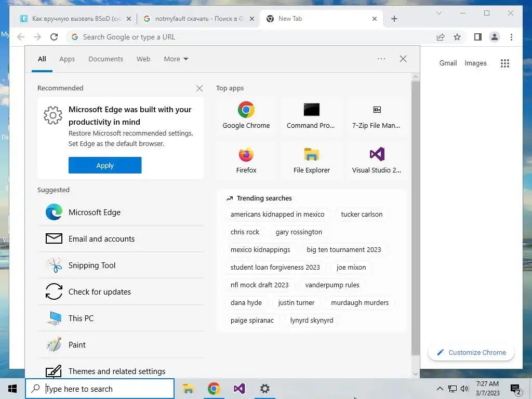Close the notmyfault search tab
Viewport: 532px width, 399px height.
pos(252,19)
